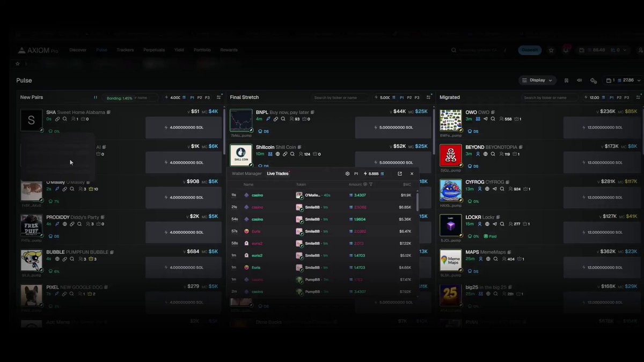Viewport: 644px width, 362px height.
Task: Toggle the Pulse sound speaker icon
Action: point(580,80)
